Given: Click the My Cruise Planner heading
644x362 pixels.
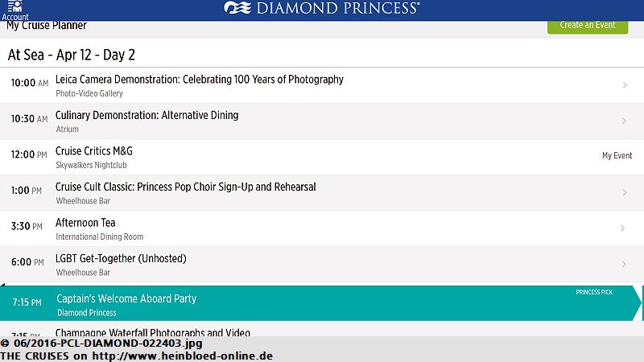Looking at the screenshot, I should coord(47,26).
